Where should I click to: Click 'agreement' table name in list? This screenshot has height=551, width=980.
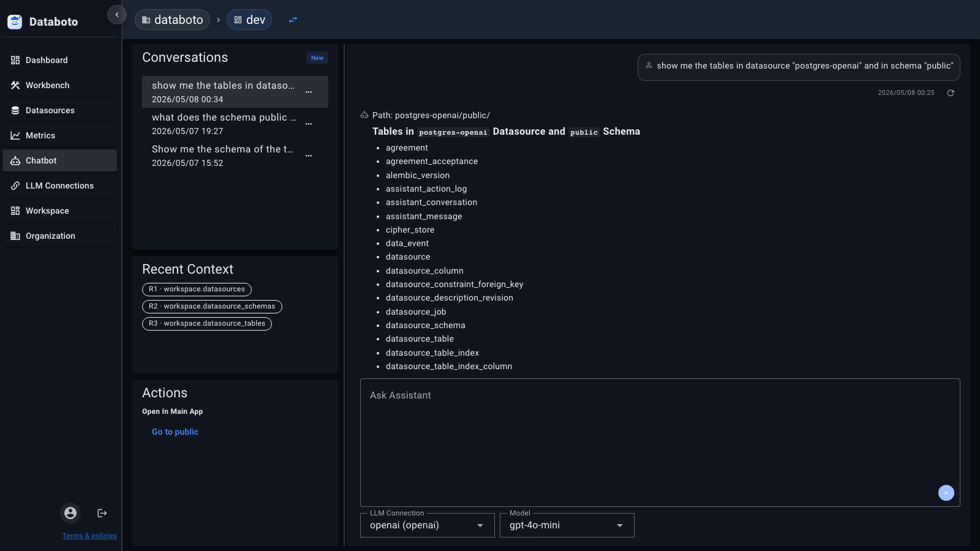[407, 148]
